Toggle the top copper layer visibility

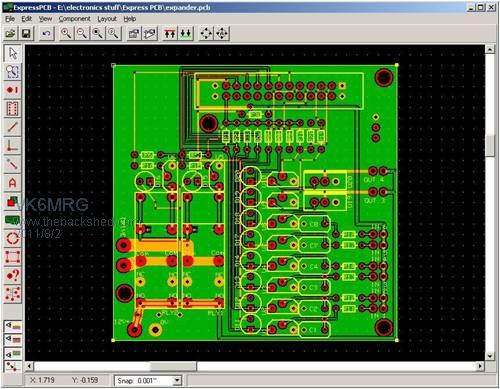pyautogui.click(x=13, y=340)
